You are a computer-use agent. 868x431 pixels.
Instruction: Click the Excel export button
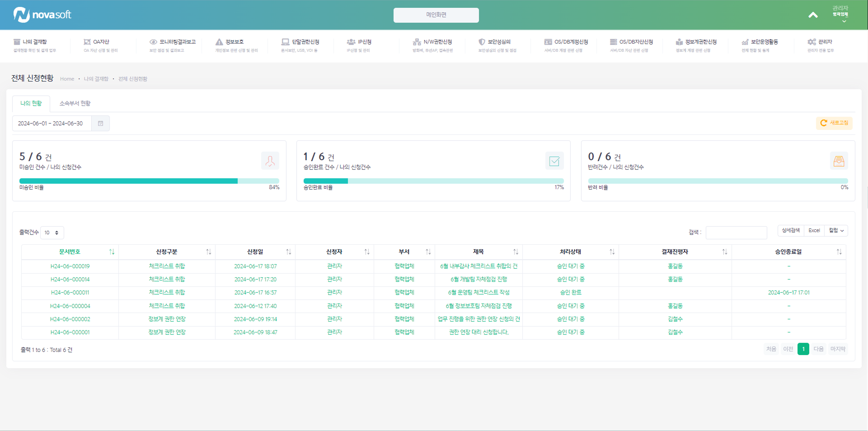coord(814,230)
